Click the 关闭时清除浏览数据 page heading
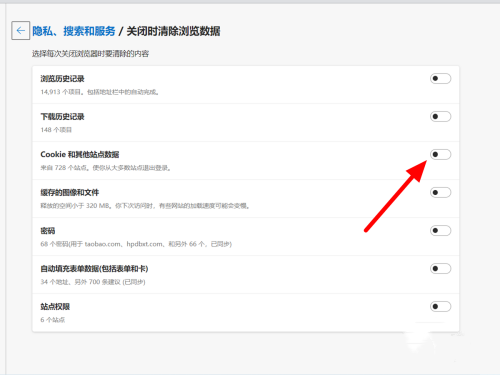The image size is (500, 375). point(173,31)
